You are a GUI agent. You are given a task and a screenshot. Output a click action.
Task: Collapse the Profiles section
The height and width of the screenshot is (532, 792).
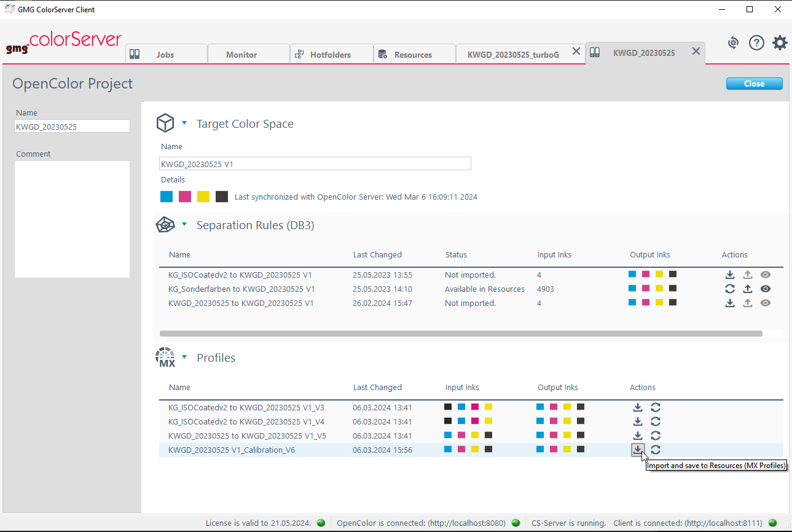coord(184,357)
